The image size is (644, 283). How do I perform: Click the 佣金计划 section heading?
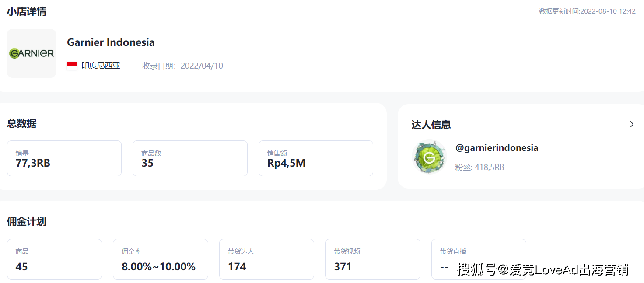[x=27, y=221]
